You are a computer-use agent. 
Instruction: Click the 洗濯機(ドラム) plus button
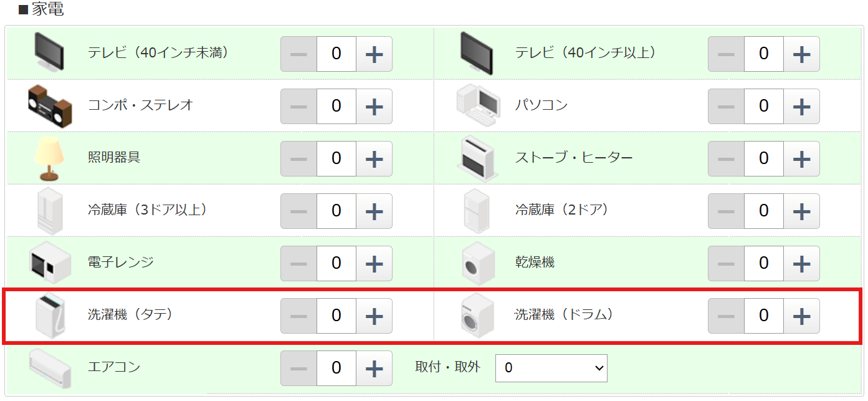801,316
